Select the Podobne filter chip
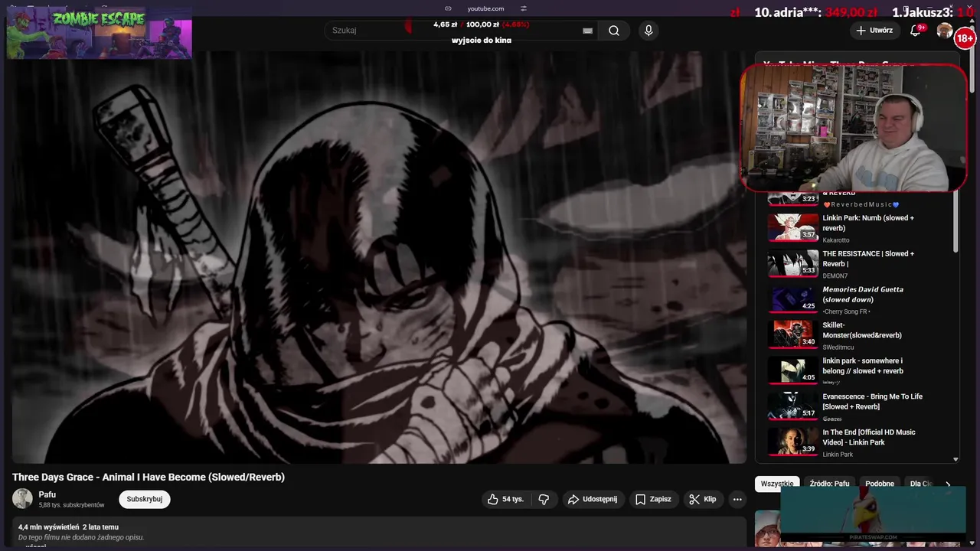The height and width of the screenshot is (551, 980). pos(880,484)
